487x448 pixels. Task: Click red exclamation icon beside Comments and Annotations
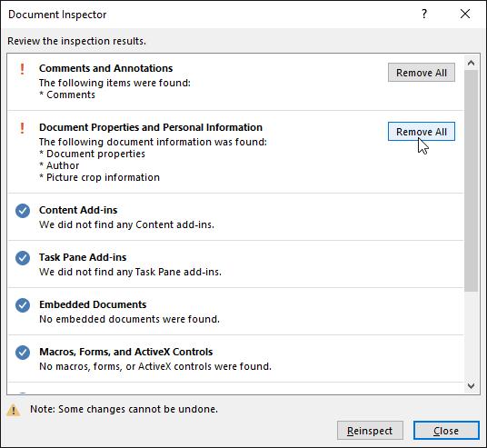(22, 69)
